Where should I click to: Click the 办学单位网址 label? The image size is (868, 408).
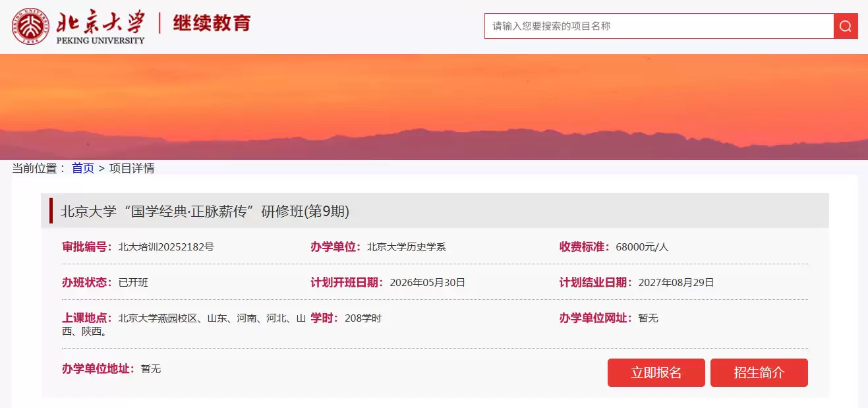point(596,318)
